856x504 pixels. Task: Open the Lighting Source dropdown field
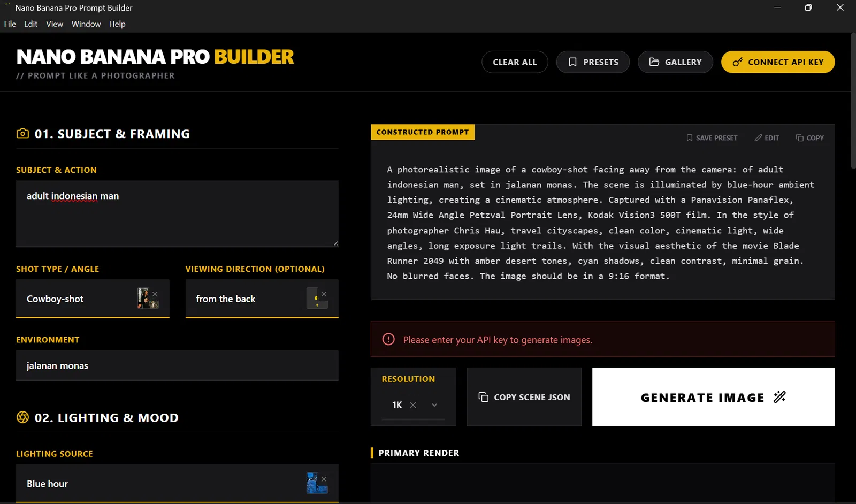(x=160, y=484)
